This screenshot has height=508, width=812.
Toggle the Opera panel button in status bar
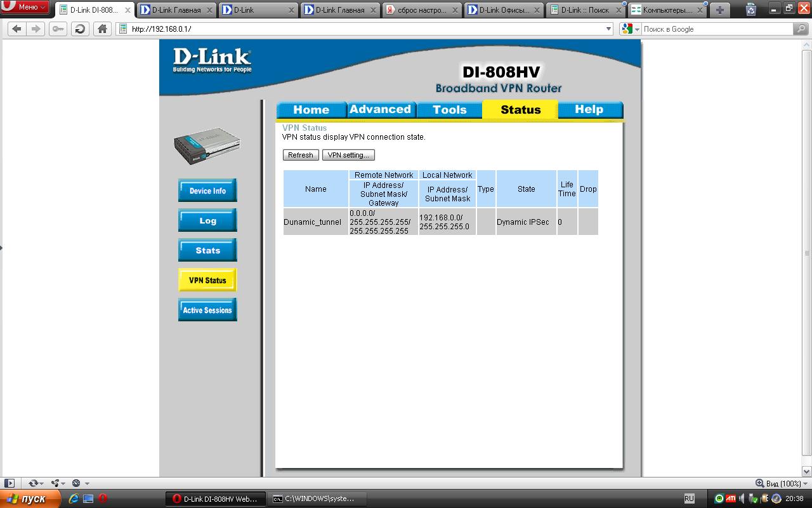[x=10, y=483]
